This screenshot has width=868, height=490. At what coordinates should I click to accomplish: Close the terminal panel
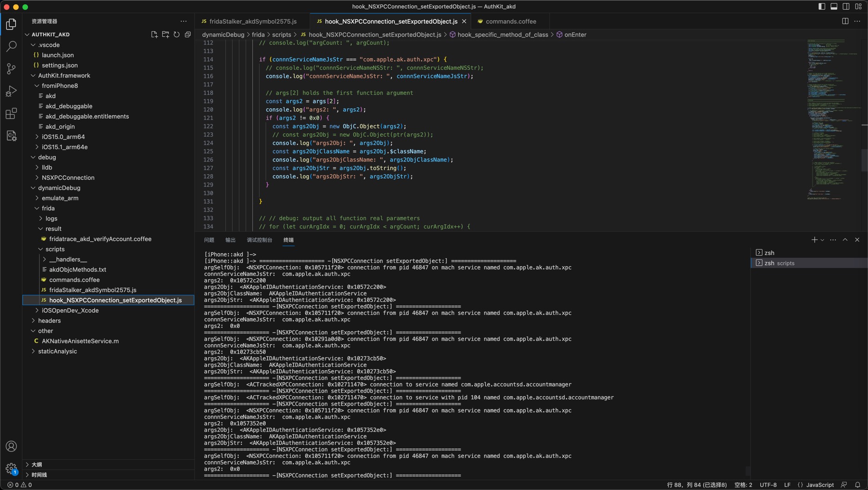pyautogui.click(x=857, y=240)
